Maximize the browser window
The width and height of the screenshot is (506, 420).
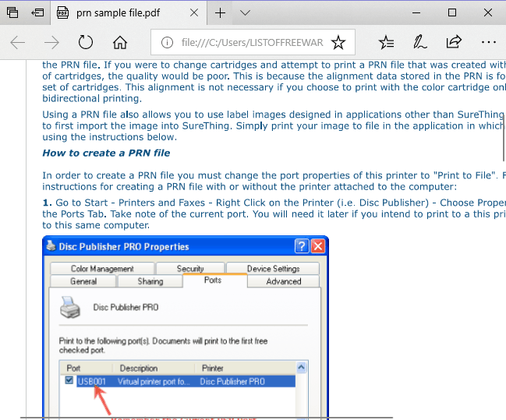tap(452, 13)
